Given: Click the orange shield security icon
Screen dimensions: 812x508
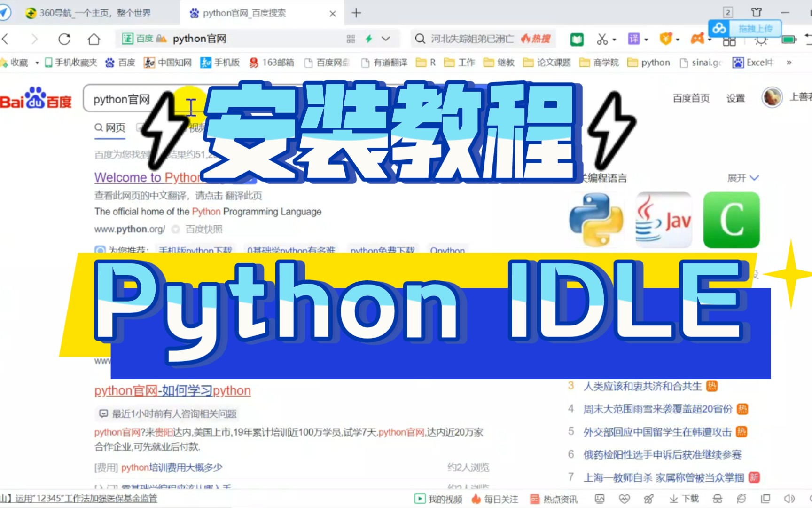Looking at the screenshot, I should (x=665, y=39).
